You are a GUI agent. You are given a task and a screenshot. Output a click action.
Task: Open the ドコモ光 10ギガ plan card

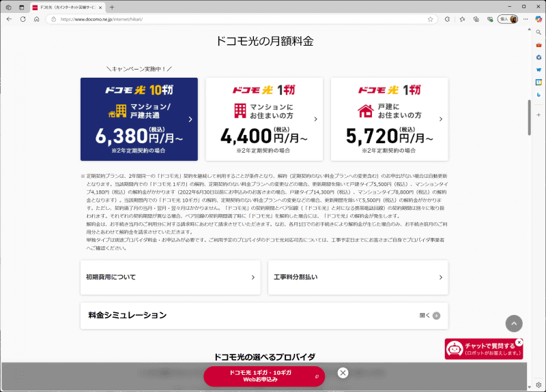point(139,119)
